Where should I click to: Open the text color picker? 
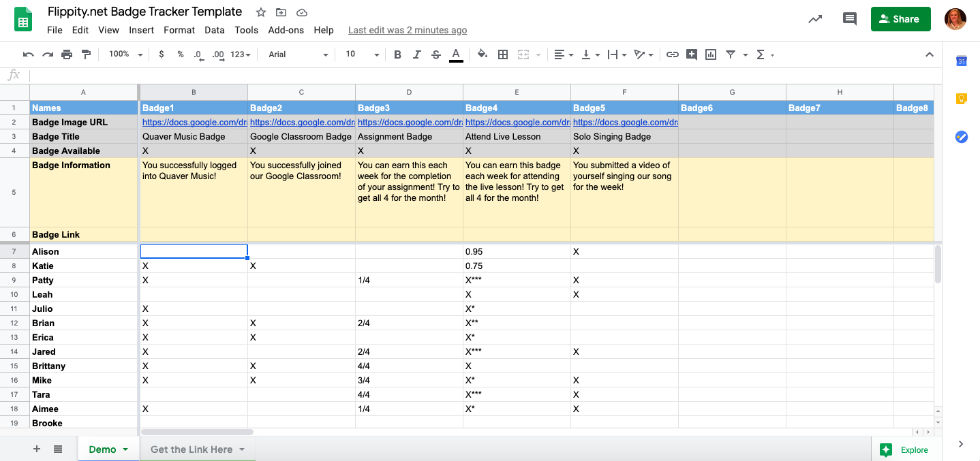click(x=456, y=54)
